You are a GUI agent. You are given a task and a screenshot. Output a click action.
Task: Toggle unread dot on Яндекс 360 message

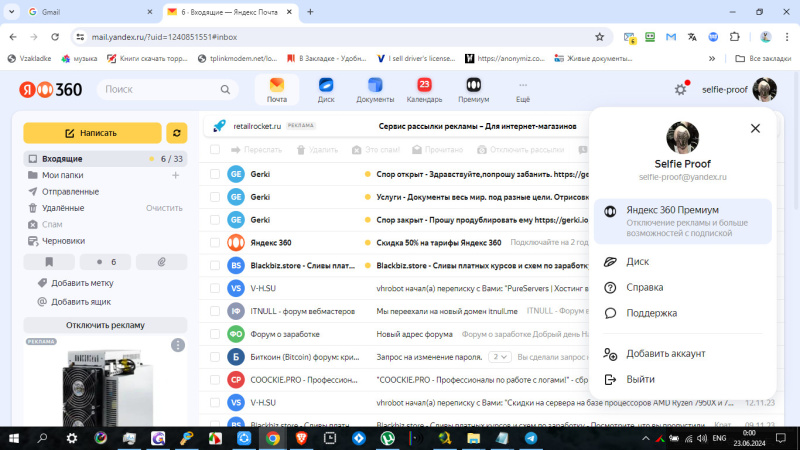[x=367, y=243]
